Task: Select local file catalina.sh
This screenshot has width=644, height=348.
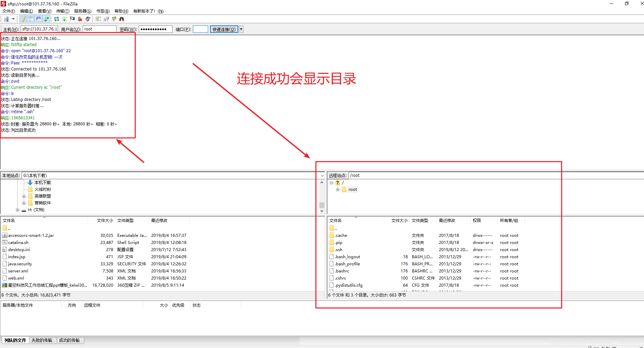Action: point(18,243)
